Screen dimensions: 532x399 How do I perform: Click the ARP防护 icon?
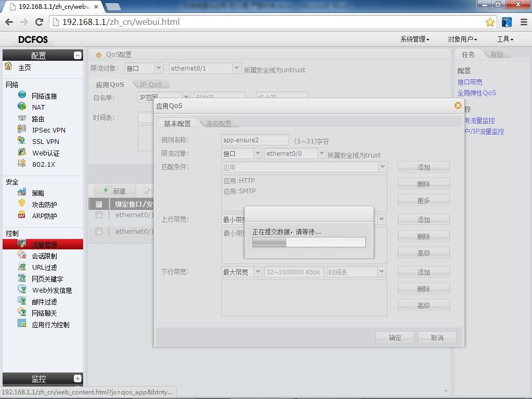click(22, 215)
